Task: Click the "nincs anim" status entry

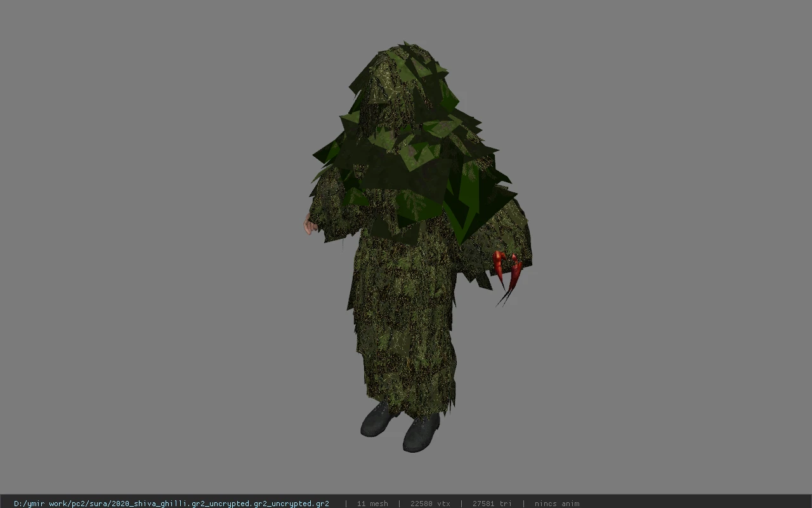Action: click(x=557, y=503)
